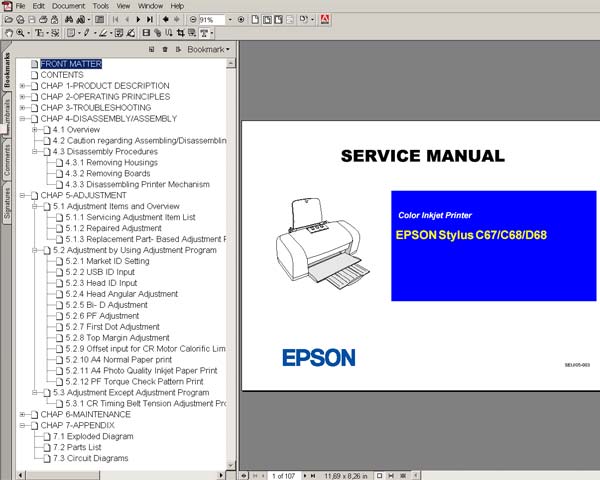
Task: Open the zoom percentage dropdown arrow
Action: pyautogui.click(x=230, y=19)
